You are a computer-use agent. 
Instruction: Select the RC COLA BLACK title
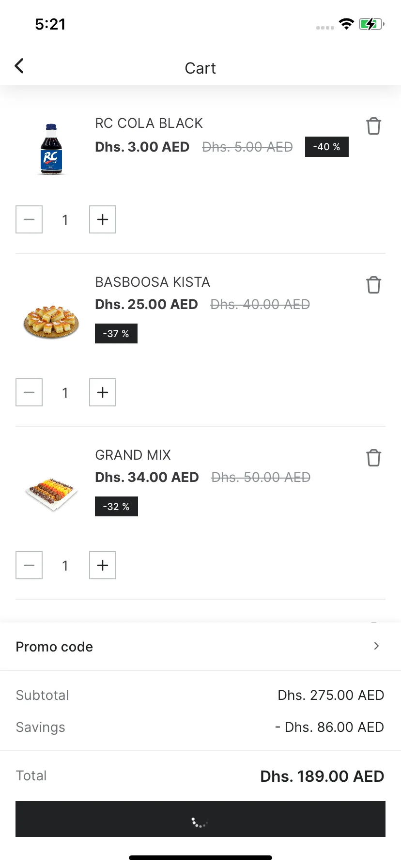pos(149,123)
